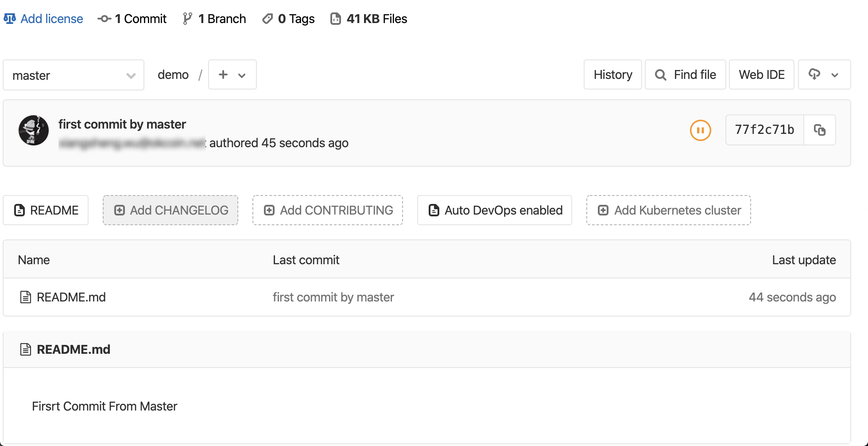Click the orange paused pipeline status icon
868x446 pixels.
point(700,130)
